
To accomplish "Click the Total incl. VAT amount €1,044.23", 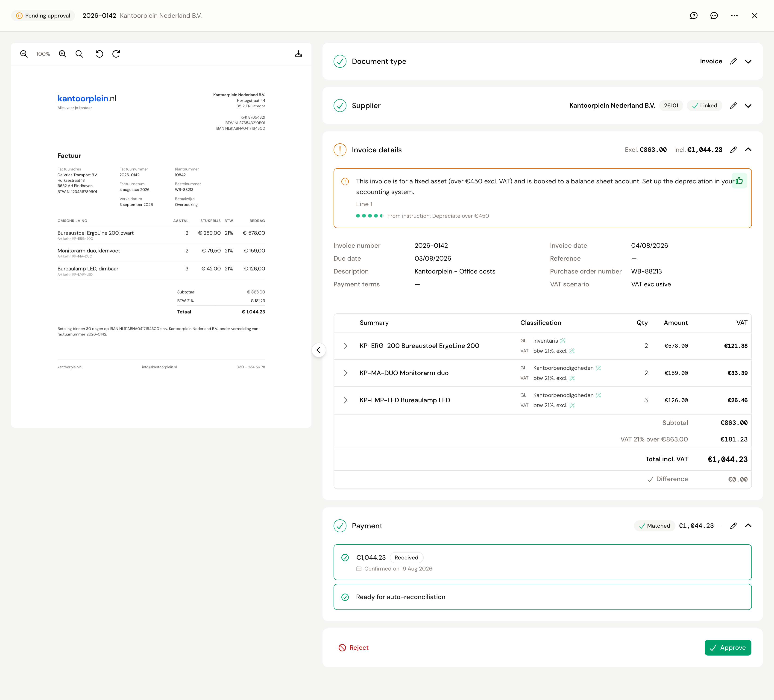I will (727, 459).
